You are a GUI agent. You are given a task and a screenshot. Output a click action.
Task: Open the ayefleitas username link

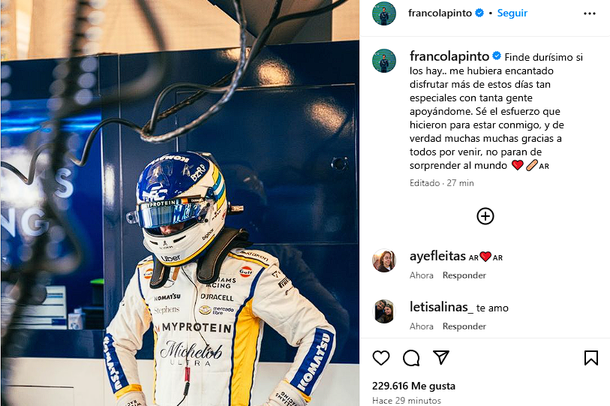437,256
